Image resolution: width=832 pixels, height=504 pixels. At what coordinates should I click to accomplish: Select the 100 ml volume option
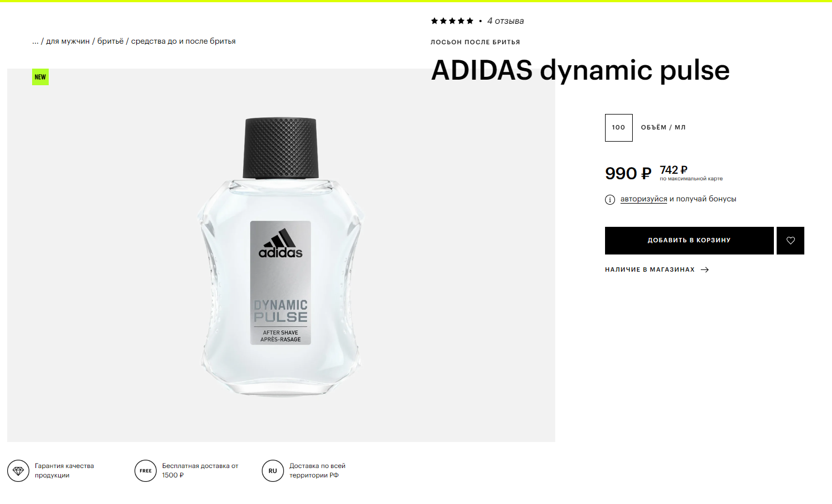tap(618, 128)
